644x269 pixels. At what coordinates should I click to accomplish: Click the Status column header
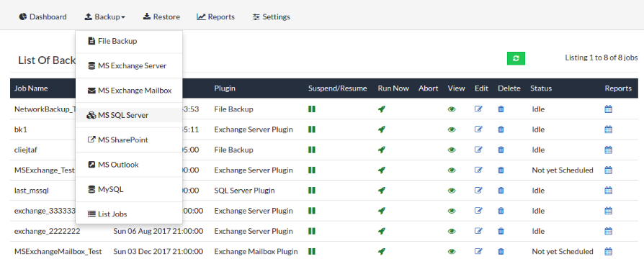541,88
